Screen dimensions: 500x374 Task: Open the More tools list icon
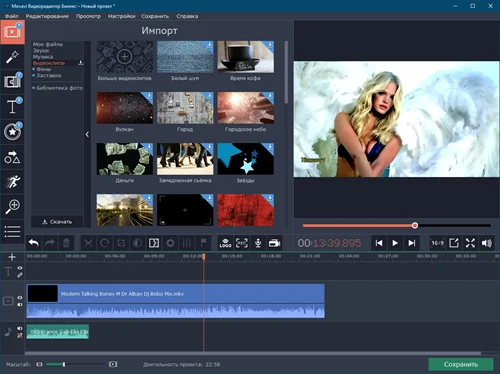12,232
